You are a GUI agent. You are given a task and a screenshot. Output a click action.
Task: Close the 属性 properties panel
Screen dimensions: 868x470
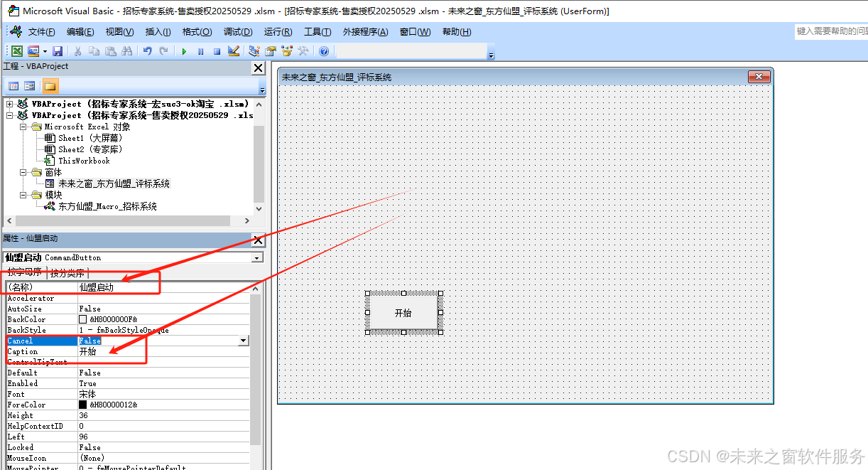(x=259, y=240)
